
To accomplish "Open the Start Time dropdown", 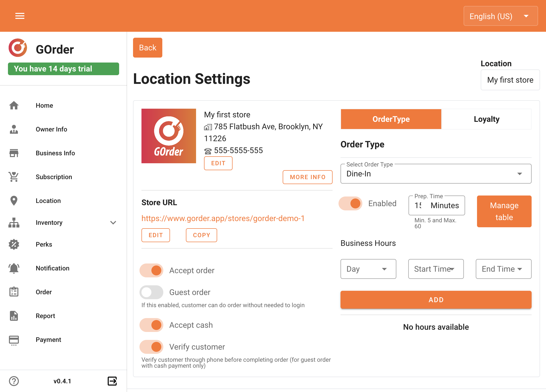I will [x=436, y=269].
